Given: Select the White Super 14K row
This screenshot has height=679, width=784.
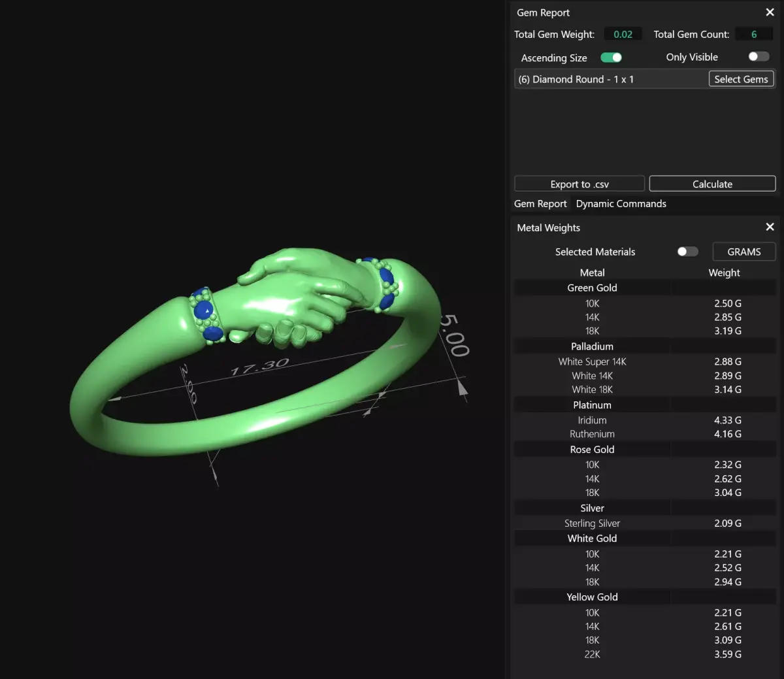Looking at the screenshot, I should tap(645, 361).
